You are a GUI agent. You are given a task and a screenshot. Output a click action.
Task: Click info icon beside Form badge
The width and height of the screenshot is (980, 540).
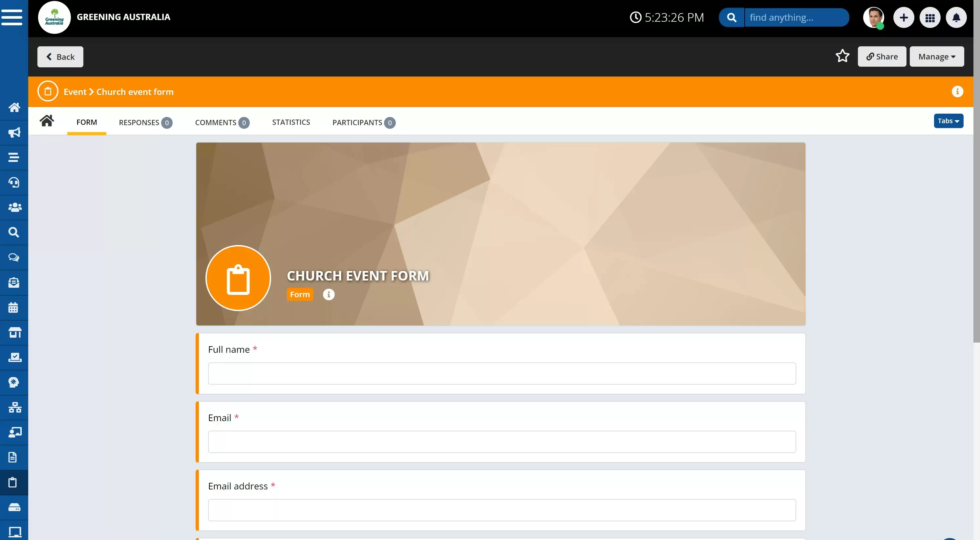click(329, 294)
